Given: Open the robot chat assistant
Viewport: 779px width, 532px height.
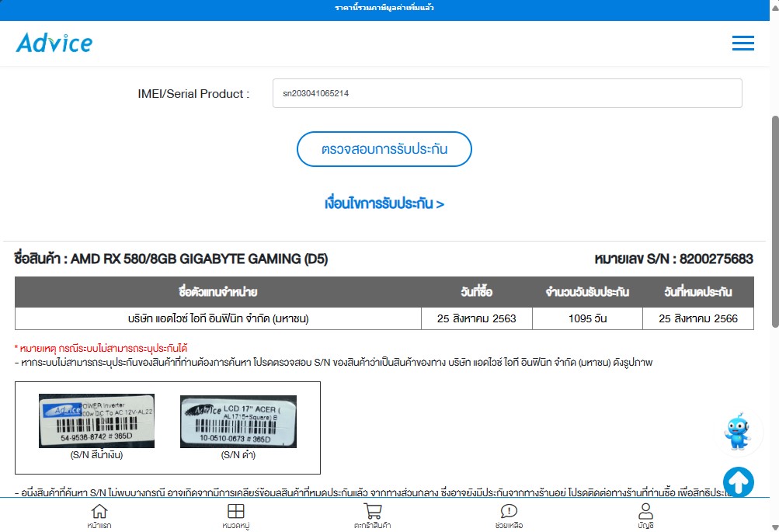Looking at the screenshot, I should point(736,433).
